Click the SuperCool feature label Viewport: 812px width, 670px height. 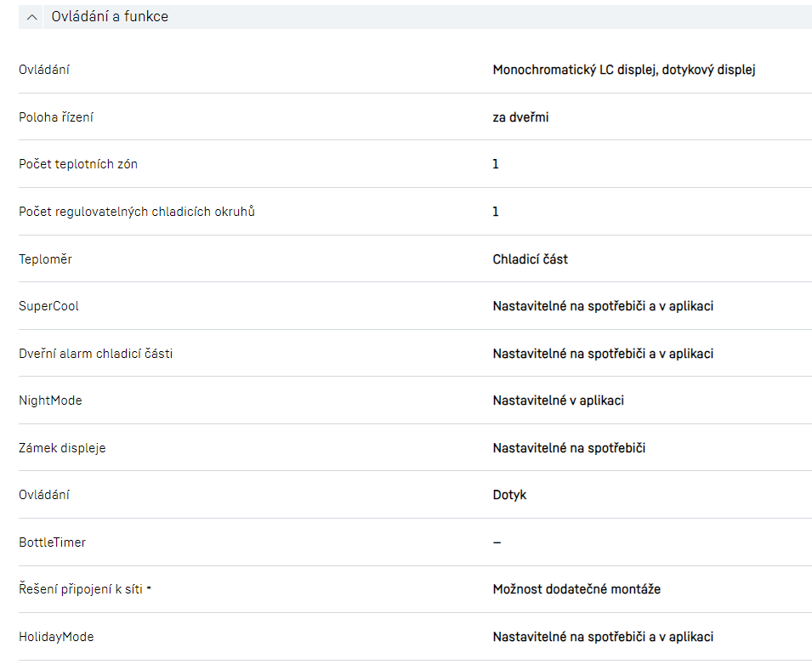[48, 306]
